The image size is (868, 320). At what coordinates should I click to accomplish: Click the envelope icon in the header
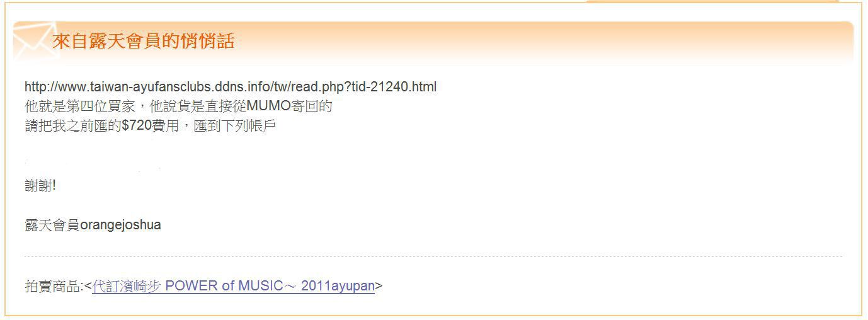(x=33, y=42)
